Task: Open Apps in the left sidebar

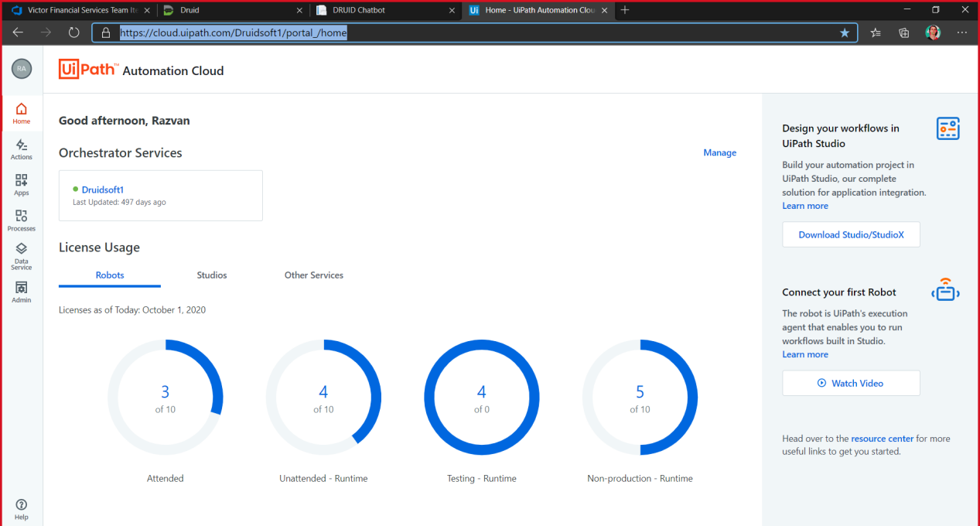Action: coord(22,185)
